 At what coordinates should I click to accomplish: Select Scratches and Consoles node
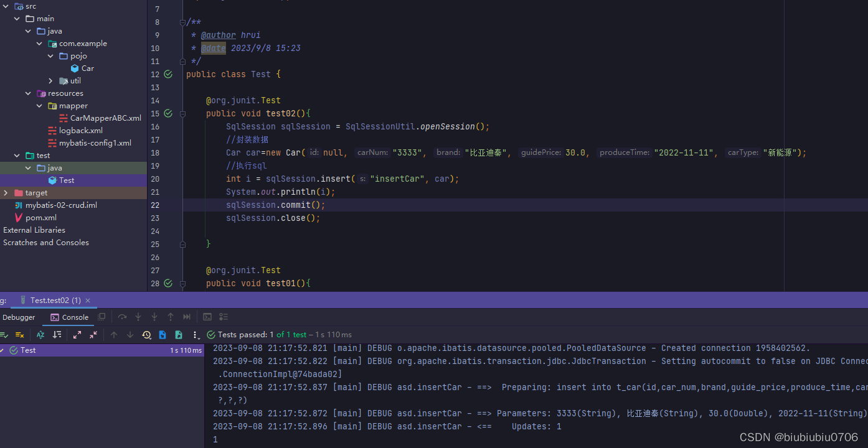point(46,243)
